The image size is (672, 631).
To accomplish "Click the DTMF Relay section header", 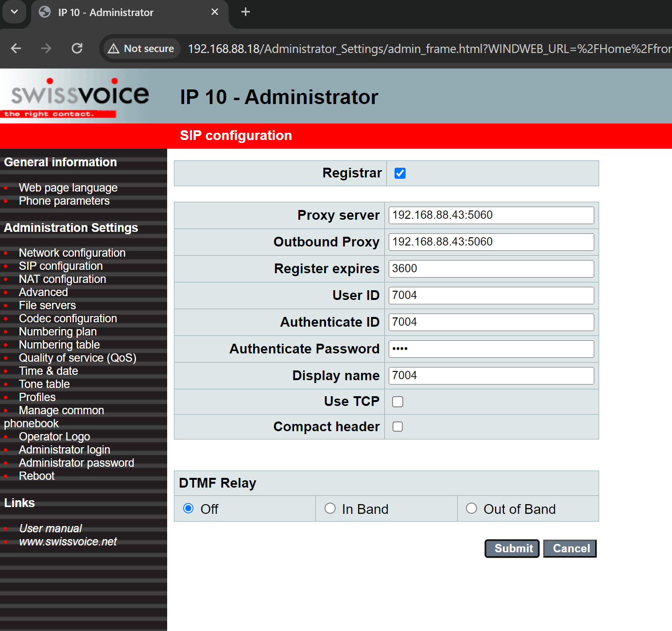I will (217, 483).
